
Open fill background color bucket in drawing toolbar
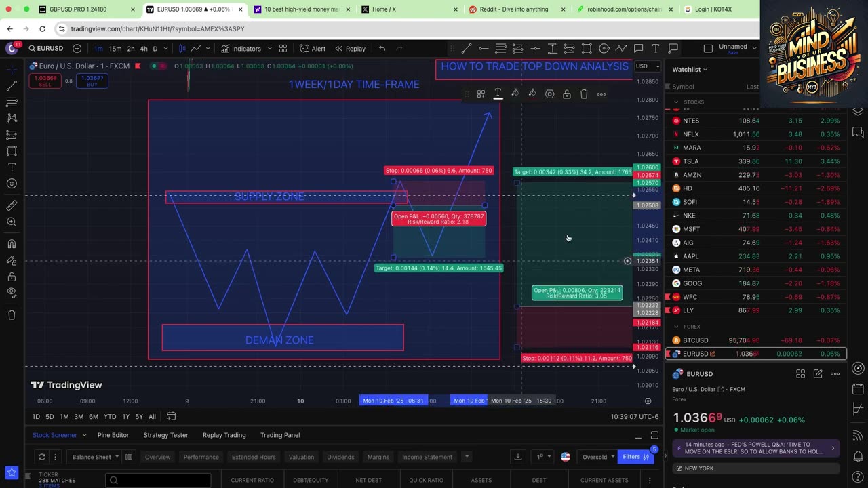532,94
